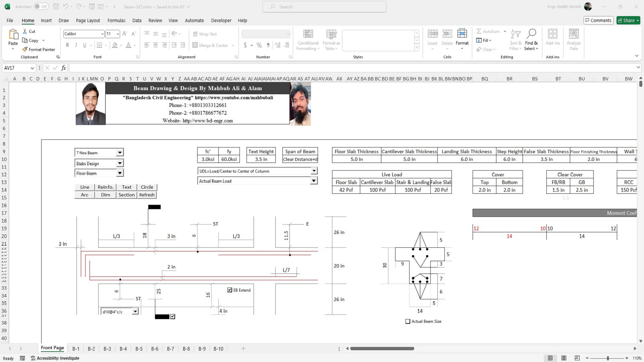Open the Actual Beam Load dropdown
This screenshot has height=362, width=644.
(314, 181)
